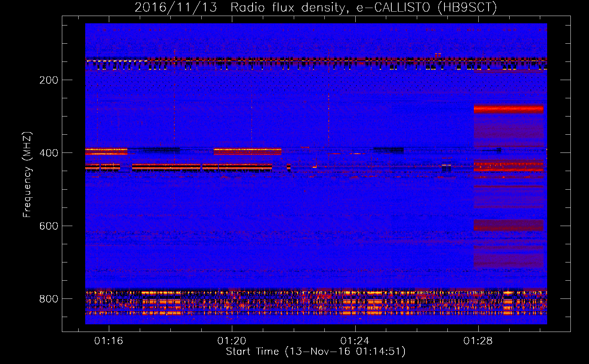
Task: Click the 01:24 time tick label
Action: [x=355, y=341]
